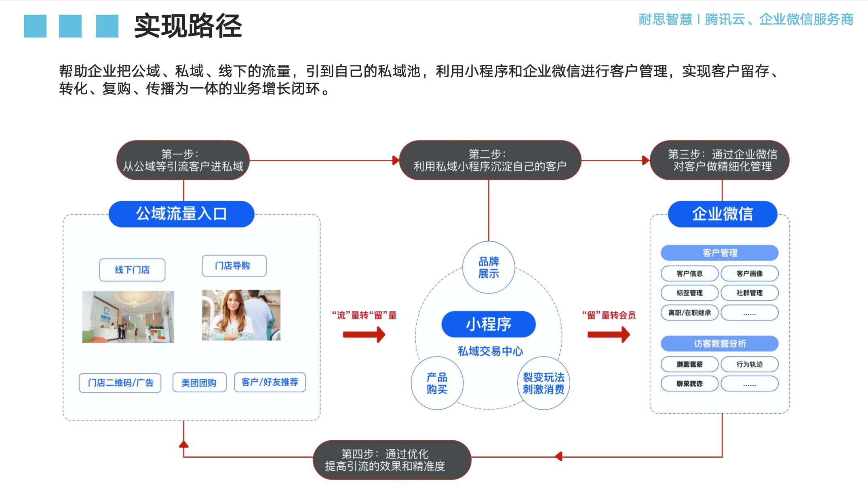Click the 第四步 dark step bubble

click(392, 460)
